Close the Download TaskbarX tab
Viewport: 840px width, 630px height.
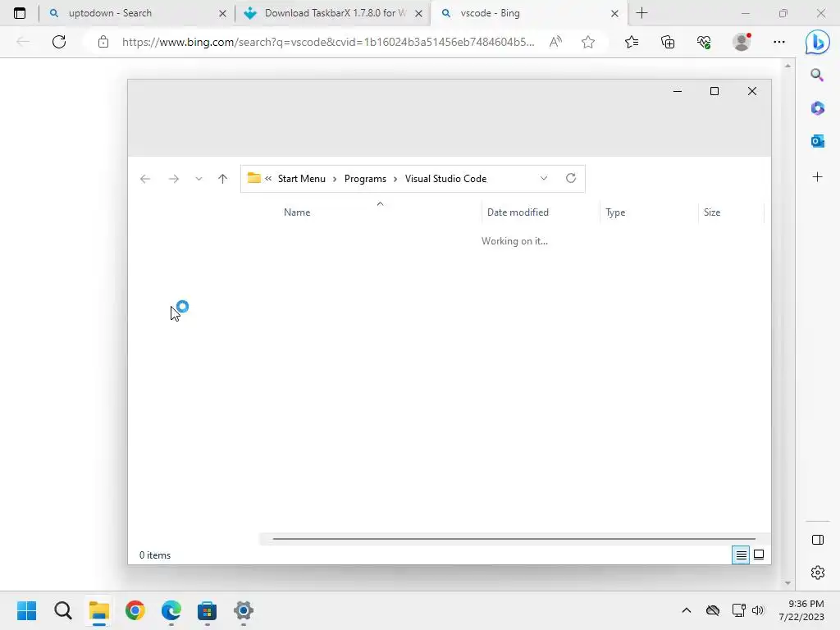tap(419, 13)
